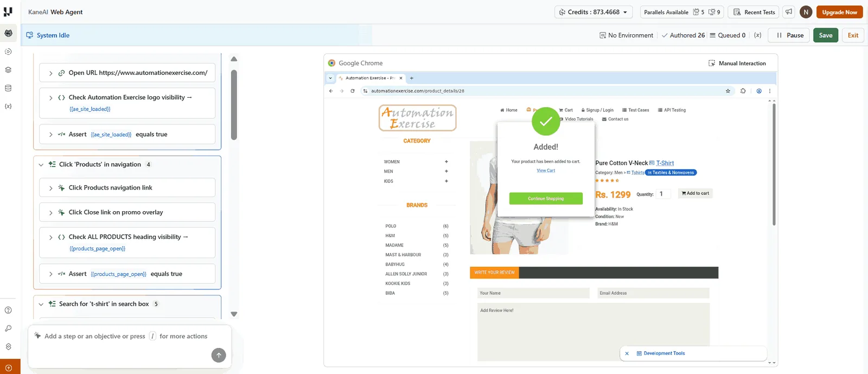Collapse the "Search for 't-shirt'" group

point(41,304)
